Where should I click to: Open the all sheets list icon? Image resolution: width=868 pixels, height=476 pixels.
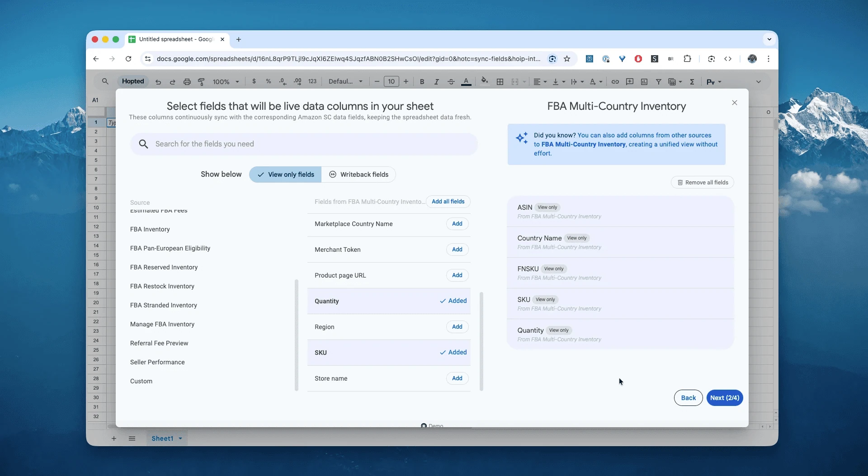click(x=132, y=438)
